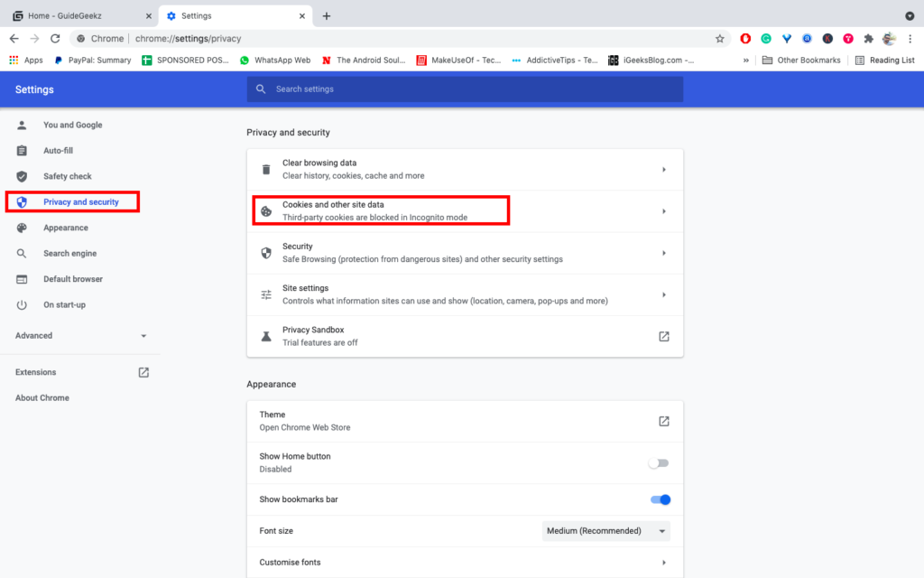This screenshot has width=924, height=578.
Task: Select Appearance in the sidebar
Action: tap(65, 228)
